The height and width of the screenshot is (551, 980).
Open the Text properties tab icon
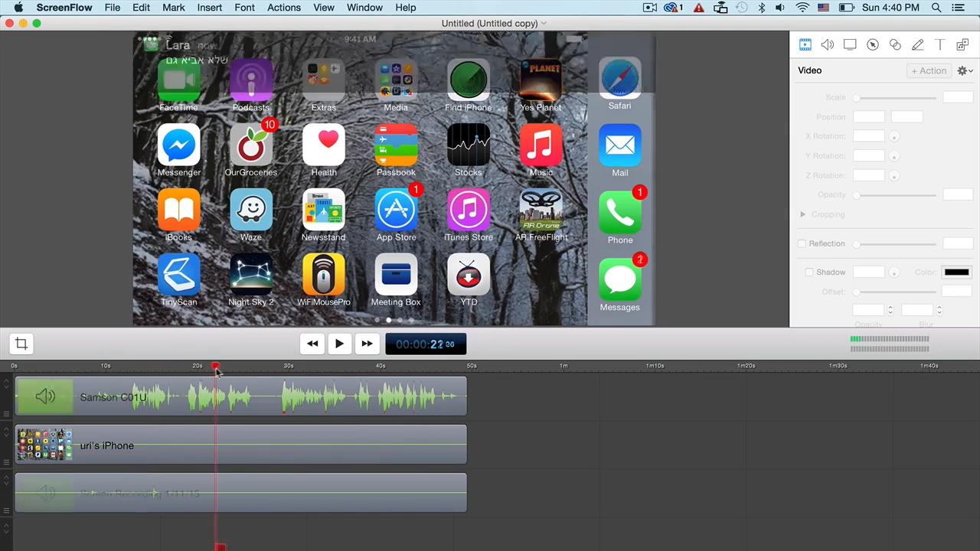pos(940,45)
